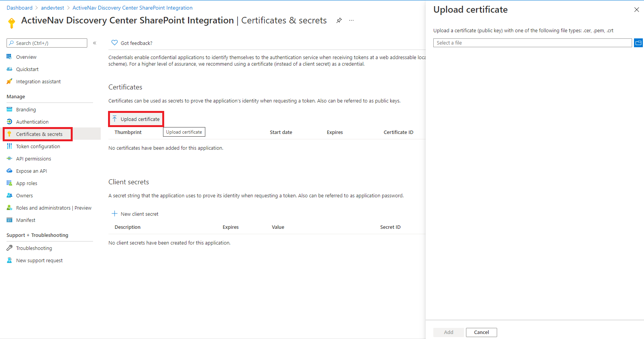Click the Upload certificate button
The height and width of the screenshot is (339, 644).
(x=136, y=119)
